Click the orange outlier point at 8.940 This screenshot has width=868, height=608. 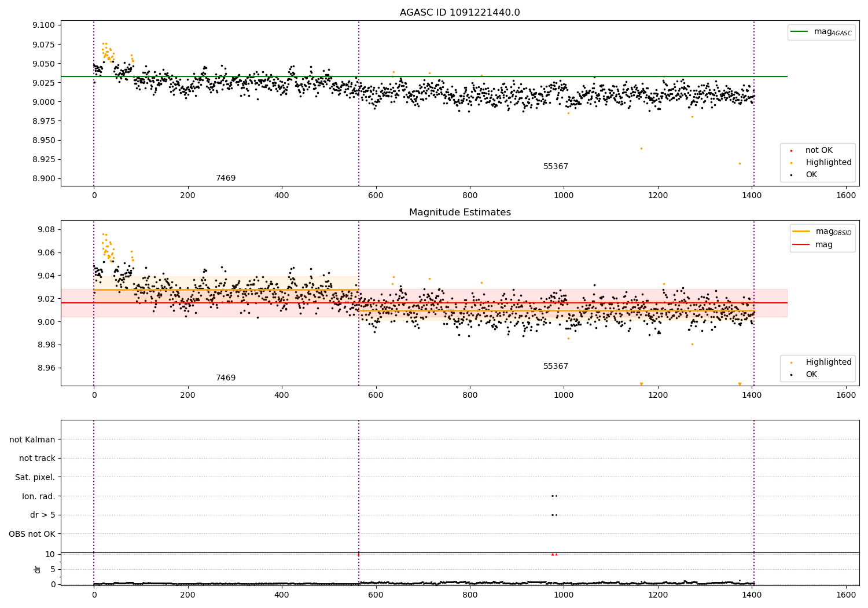[641, 148]
